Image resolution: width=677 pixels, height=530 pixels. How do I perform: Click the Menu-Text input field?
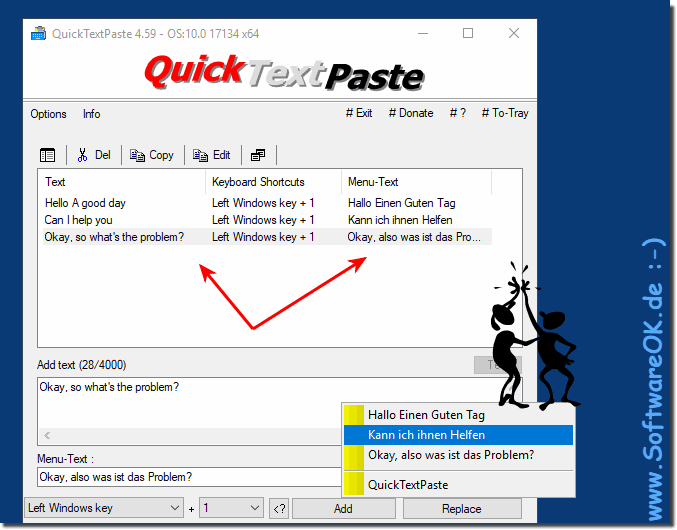click(x=190, y=477)
